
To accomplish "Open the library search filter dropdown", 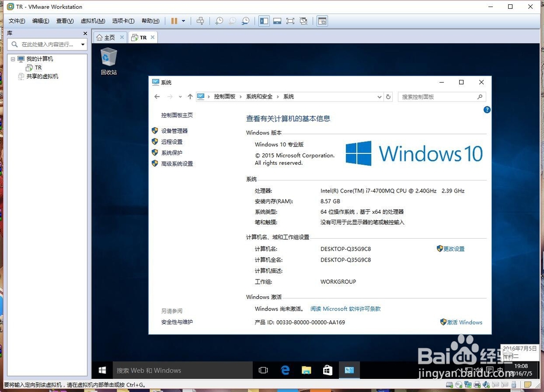I will (x=83, y=45).
